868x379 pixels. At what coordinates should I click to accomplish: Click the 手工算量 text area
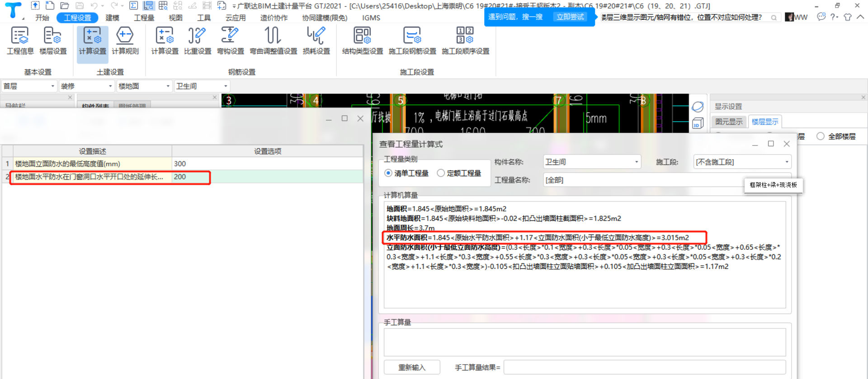click(x=585, y=342)
